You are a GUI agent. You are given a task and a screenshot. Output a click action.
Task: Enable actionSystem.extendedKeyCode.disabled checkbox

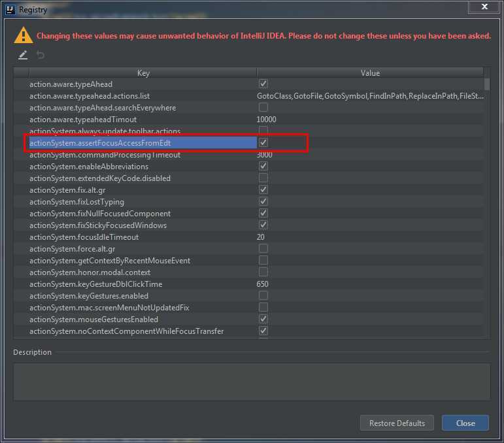click(263, 178)
